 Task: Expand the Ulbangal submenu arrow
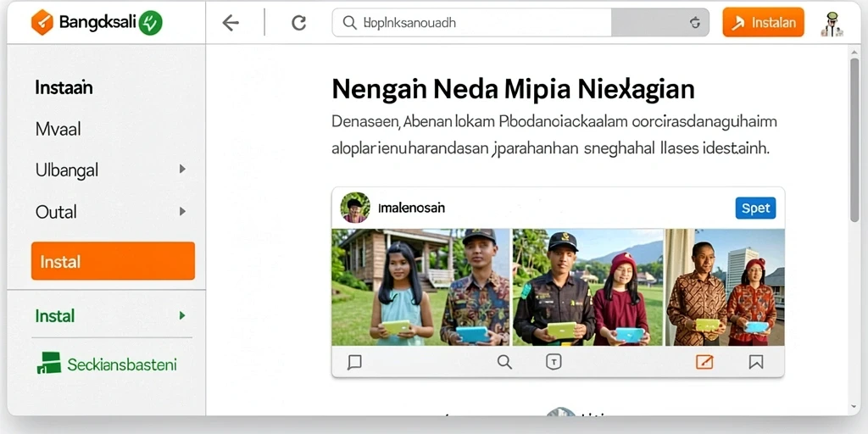click(x=182, y=170)
